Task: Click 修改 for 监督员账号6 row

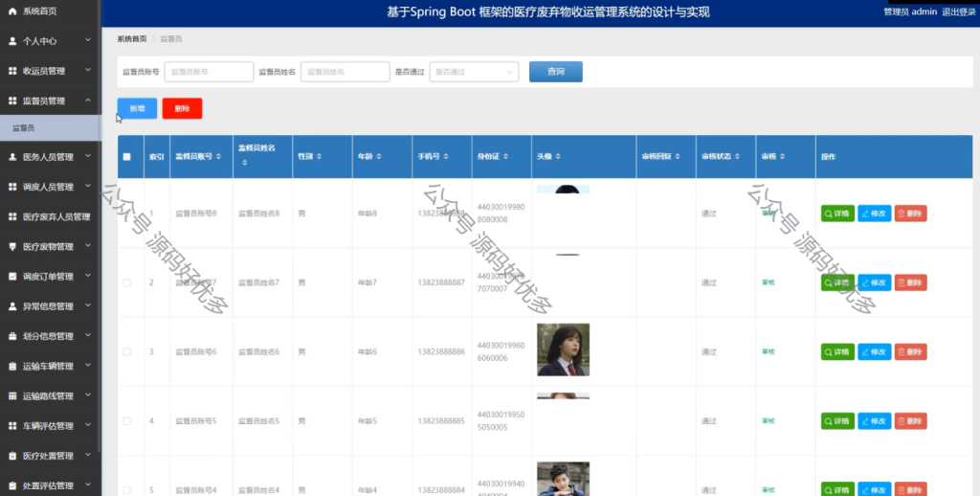Action: 875,352
